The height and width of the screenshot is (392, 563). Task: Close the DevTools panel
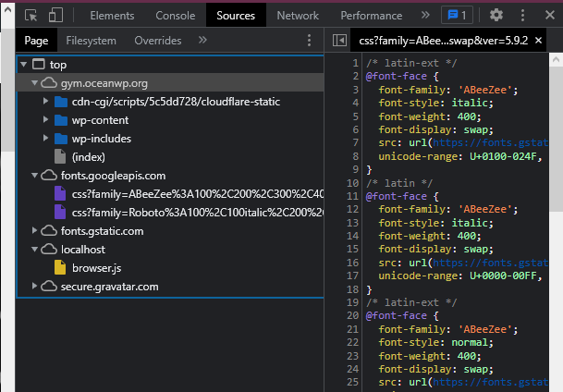coord(550,15)
